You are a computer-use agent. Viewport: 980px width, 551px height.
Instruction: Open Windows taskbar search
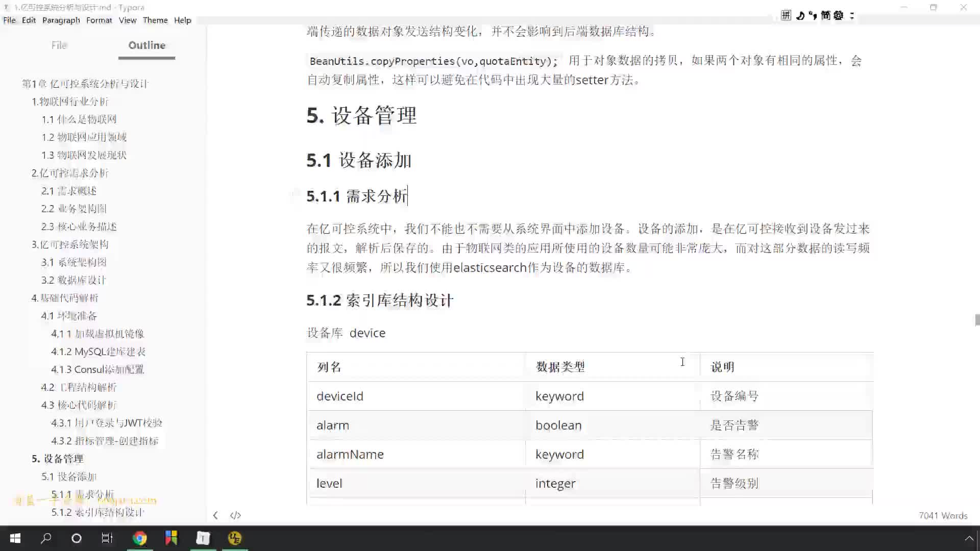(x=46, y=538)
